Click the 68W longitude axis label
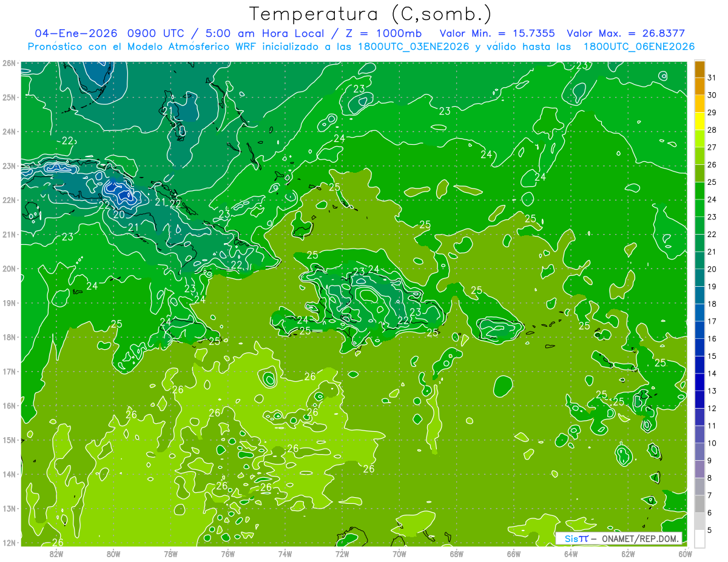 [x=456, y=554]
